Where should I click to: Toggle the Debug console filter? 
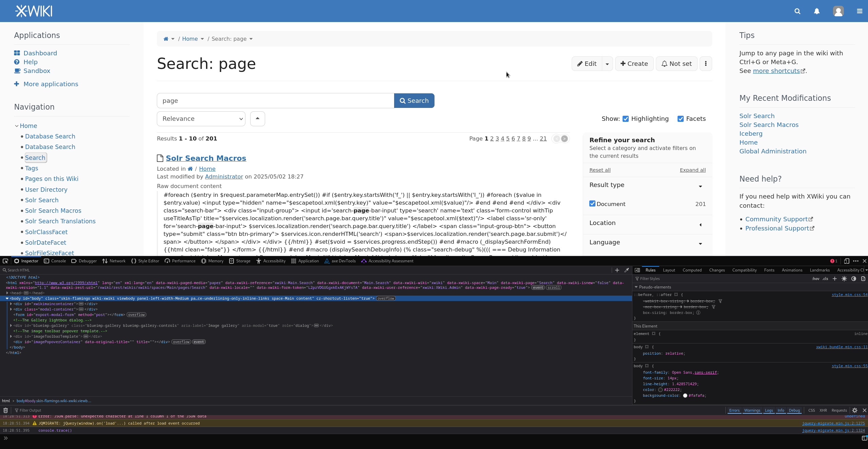tap(794, 410)
